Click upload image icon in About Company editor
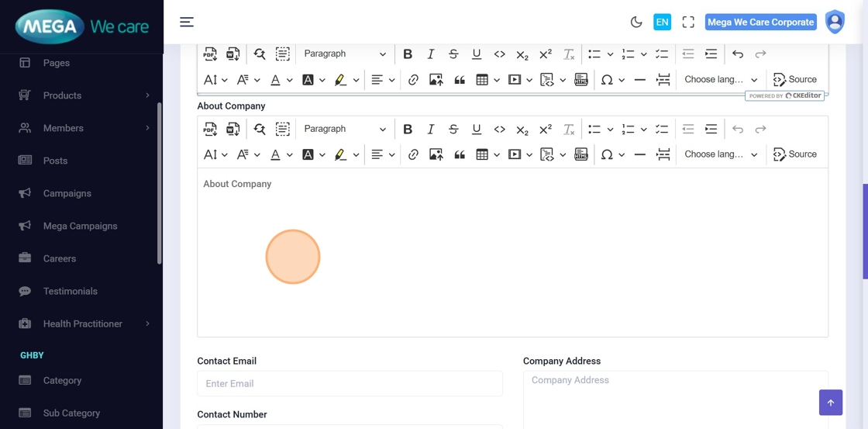The height and width of the screenshot is (429, 868). [x=436, y=154]
